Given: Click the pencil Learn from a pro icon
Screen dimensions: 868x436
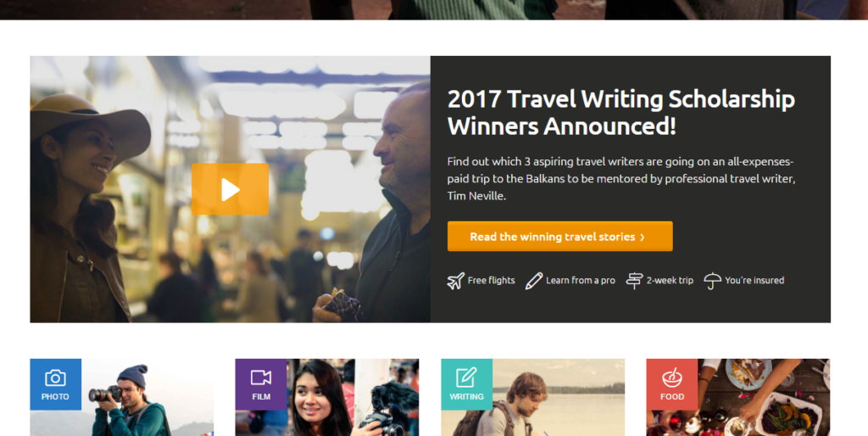Looking at the screenshot, I should tap(534, 281).
